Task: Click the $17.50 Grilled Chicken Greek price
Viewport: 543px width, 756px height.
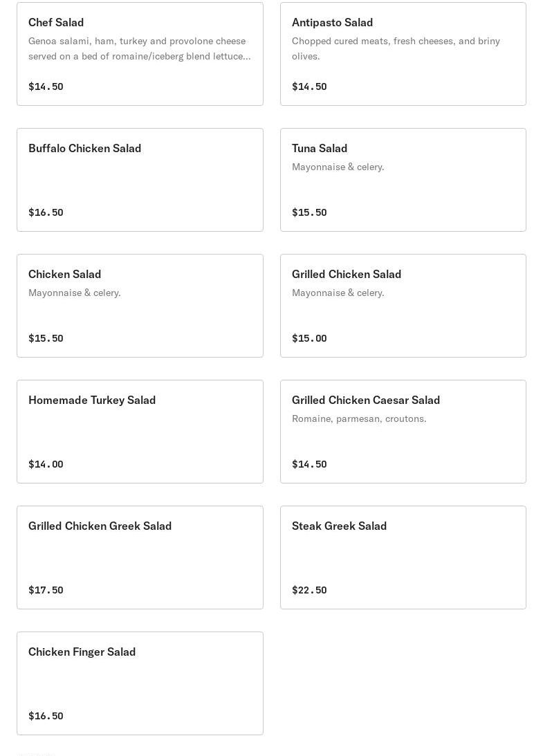Action: pyautogui.click(x=46, y=590)
